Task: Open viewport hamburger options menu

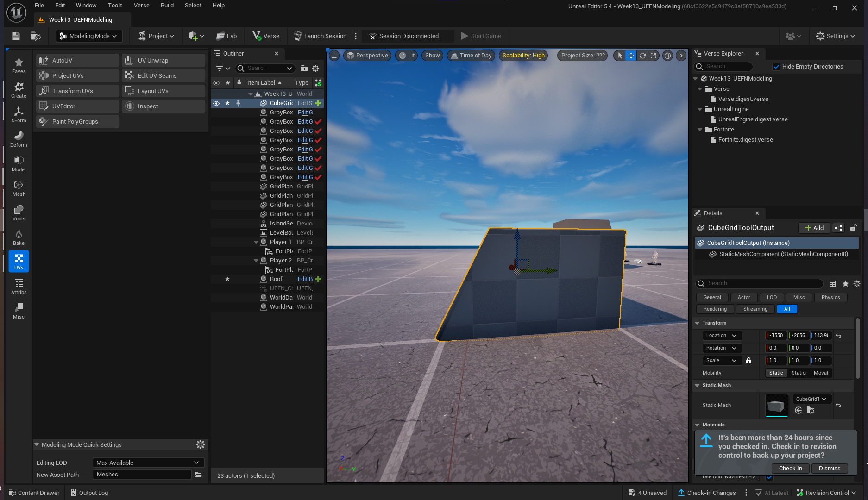Action: pyautogui.click(x=334, y=56)
